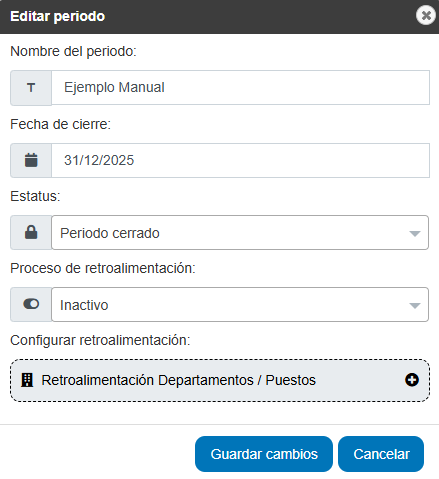Click the Editar periodo header title
Image resolution: width=439 pixels, height=479 pixels.
[x=58, y=16]
